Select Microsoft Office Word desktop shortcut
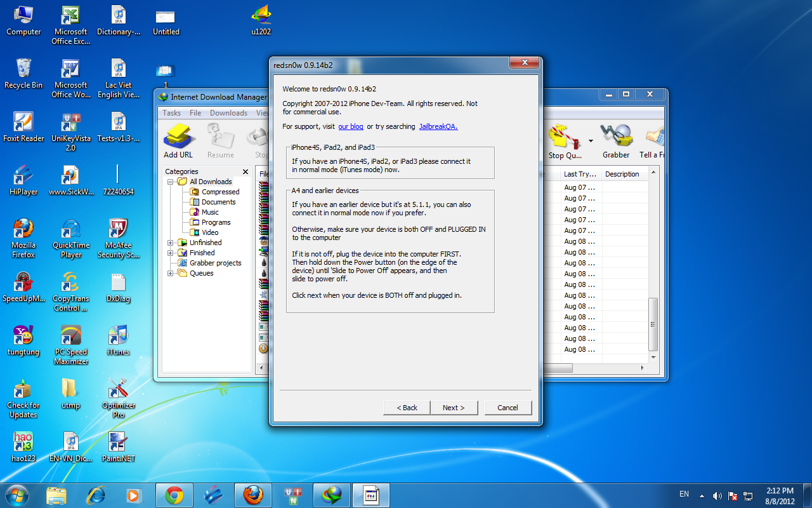Image resolution: width=812 pixels, height=508 pixels. point(70,79)
